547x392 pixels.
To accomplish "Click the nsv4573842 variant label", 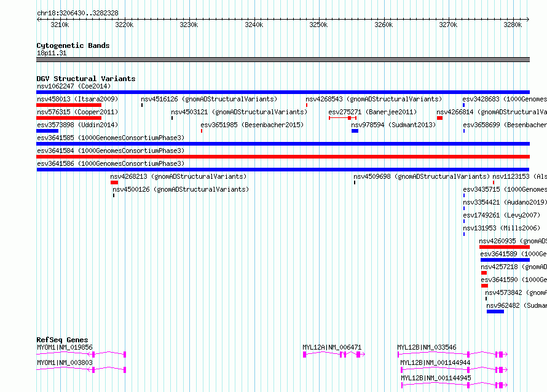I will click(516, 292).
